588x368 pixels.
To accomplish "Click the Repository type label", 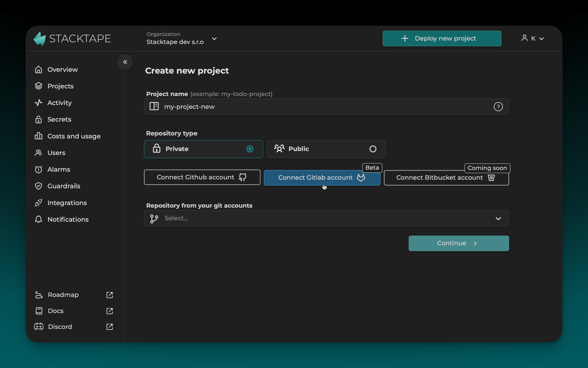I will coord(172,133).
